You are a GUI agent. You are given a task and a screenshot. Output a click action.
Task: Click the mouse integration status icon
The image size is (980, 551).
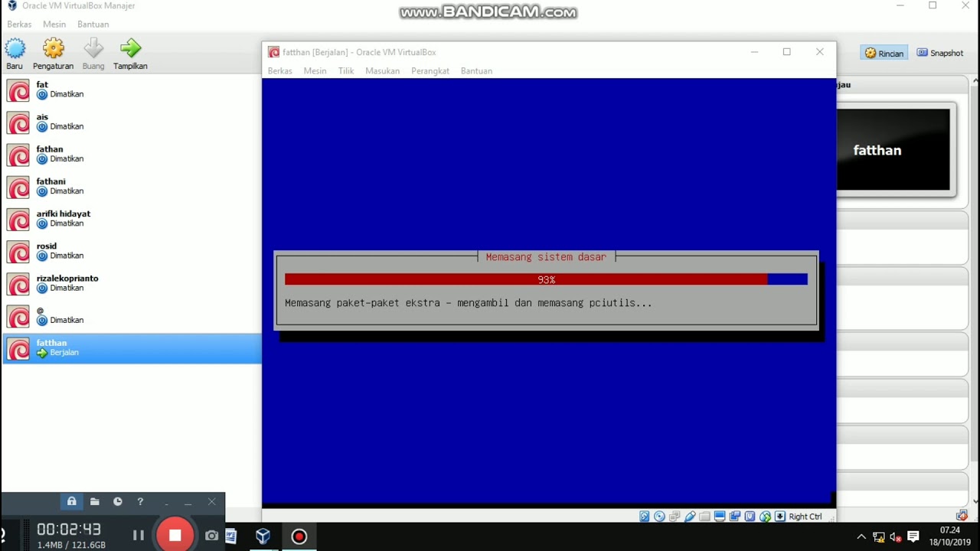(x=765, y=517)
